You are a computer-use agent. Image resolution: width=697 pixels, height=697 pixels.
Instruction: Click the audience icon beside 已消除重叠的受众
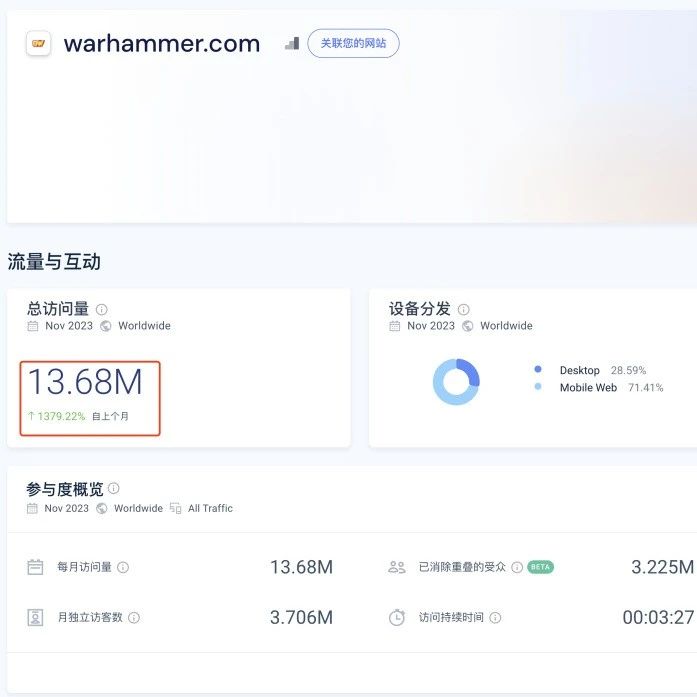coord(397,567)
